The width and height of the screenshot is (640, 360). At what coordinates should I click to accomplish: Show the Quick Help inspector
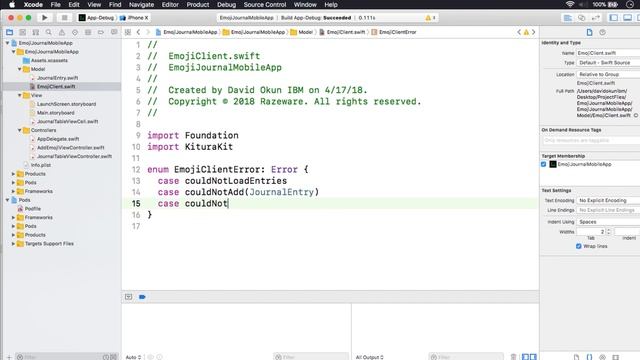click(x=602, y=32)
